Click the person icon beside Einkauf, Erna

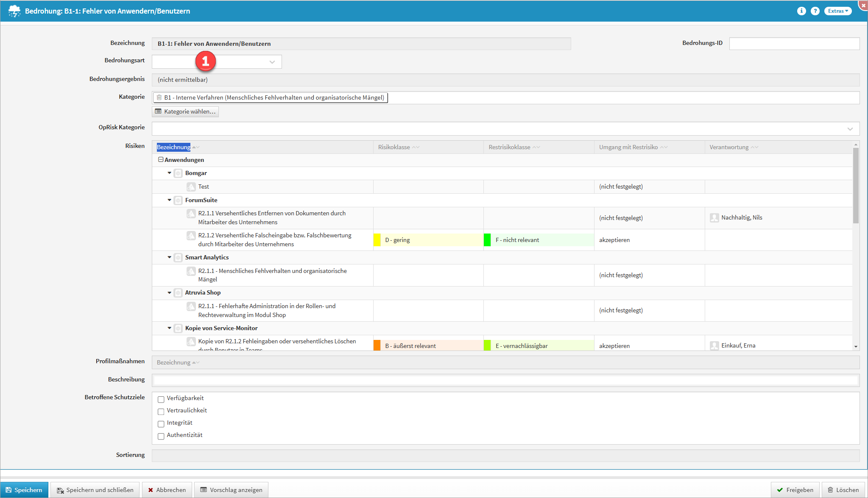pyautogui.click(x=714, y=346)
